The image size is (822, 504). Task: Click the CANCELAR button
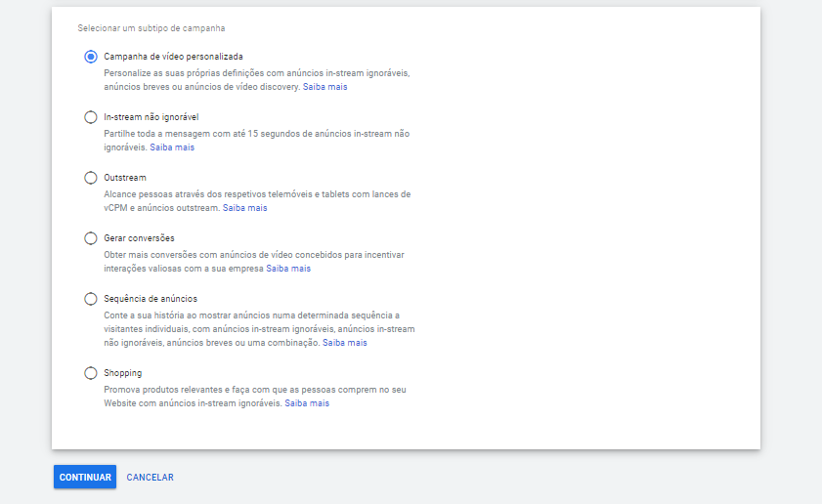click(150, 478)
